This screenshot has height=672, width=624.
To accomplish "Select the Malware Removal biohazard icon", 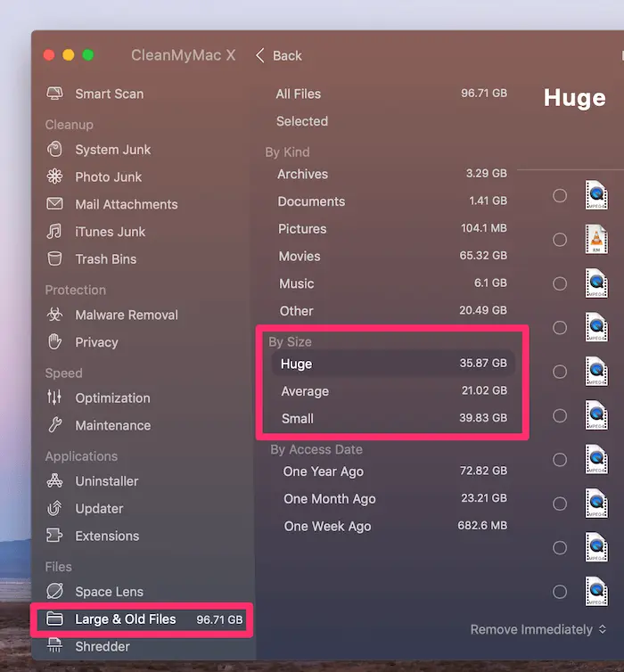I will pos(55,315).
